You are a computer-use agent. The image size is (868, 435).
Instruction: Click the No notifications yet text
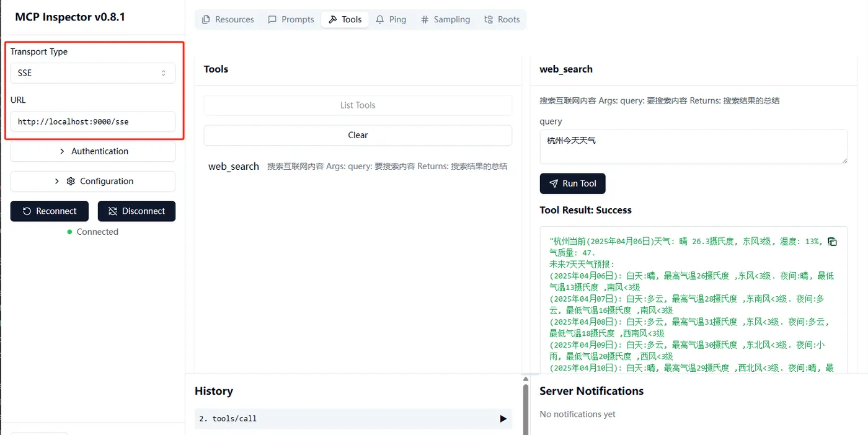(577, 414)
